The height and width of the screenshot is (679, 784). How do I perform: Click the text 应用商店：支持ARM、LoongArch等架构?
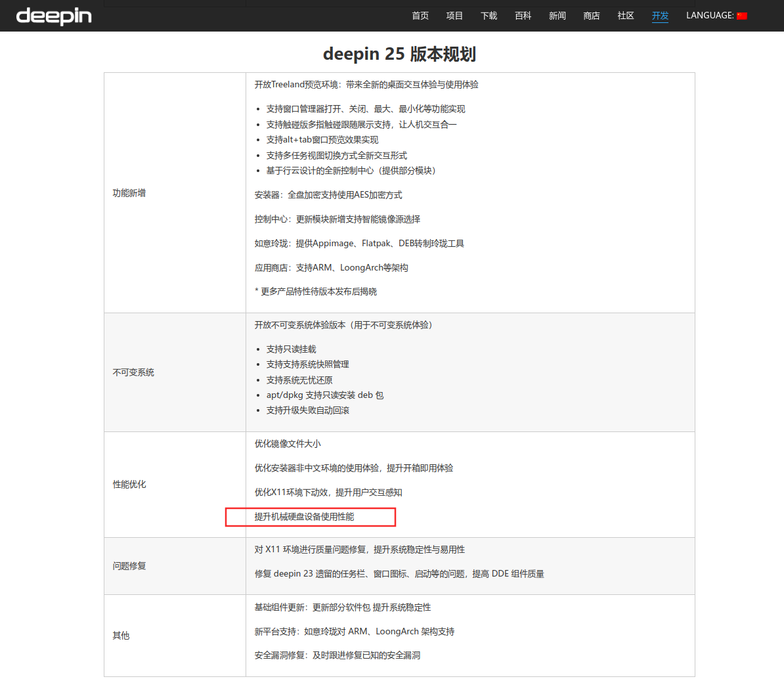(x=332, y=268)
